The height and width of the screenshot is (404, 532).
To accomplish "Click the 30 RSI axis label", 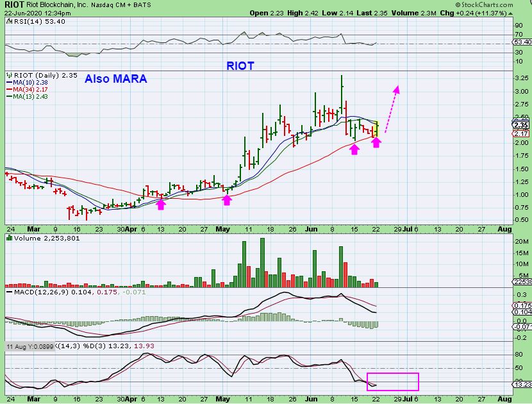I will coord(519,53).
